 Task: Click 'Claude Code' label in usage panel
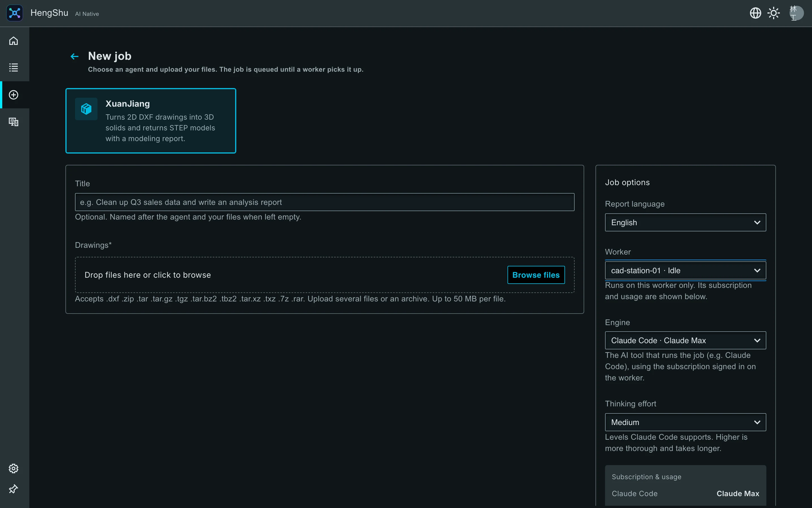coord(634,494)
